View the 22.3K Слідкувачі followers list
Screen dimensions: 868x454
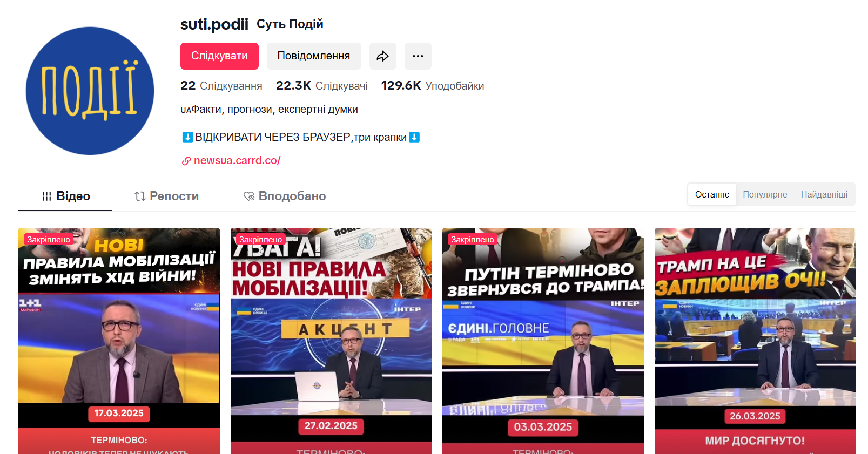(322, 86)
